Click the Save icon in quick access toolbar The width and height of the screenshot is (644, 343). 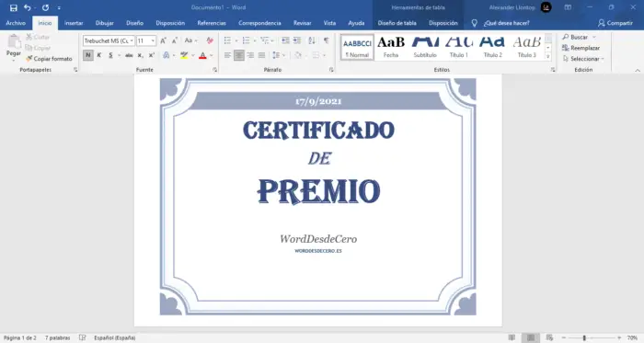[x=13, y=7]
